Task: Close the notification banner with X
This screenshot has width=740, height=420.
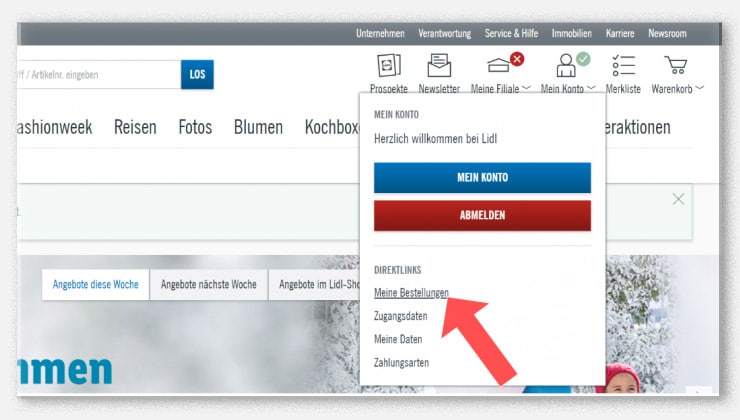Action: pos(679,199)
